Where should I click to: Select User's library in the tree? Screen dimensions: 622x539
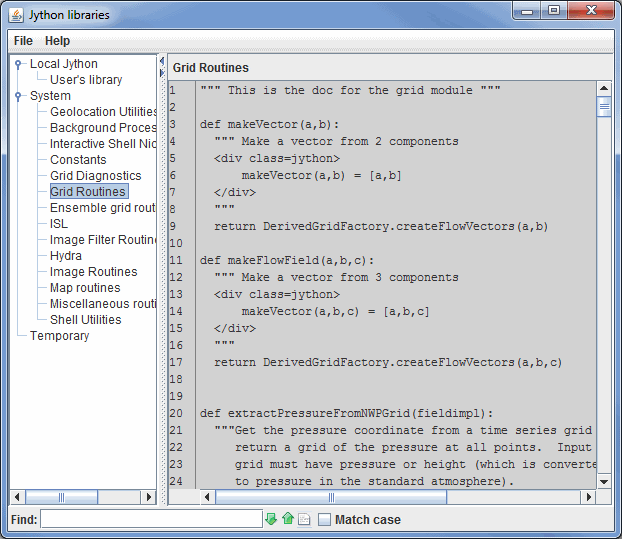click(86, 80)
